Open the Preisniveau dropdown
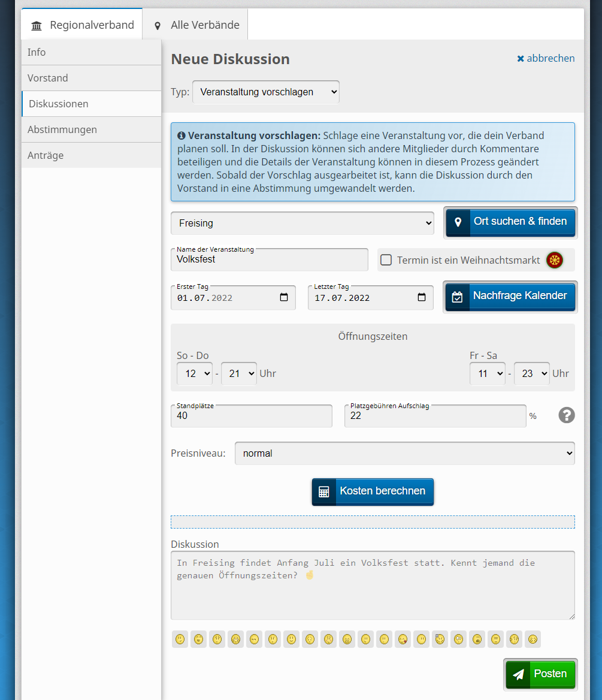 [404, 454]
